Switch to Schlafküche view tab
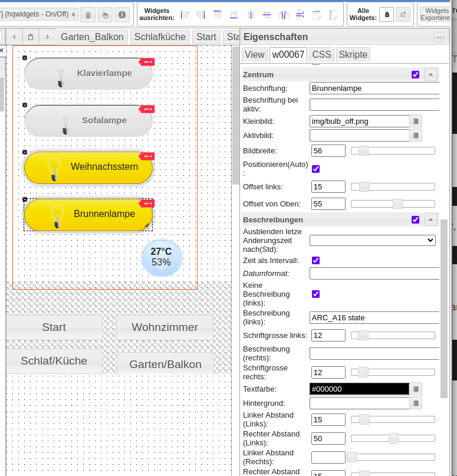 (160, 37)
